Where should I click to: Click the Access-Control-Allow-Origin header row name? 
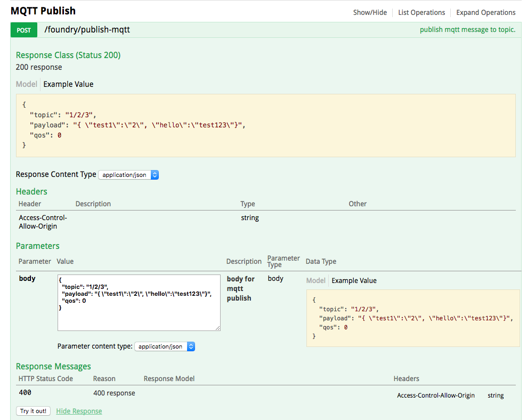[43, 222]
